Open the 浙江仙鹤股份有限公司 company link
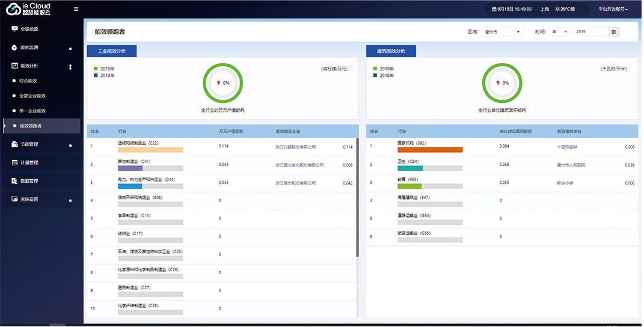 (x=296, y=147)
